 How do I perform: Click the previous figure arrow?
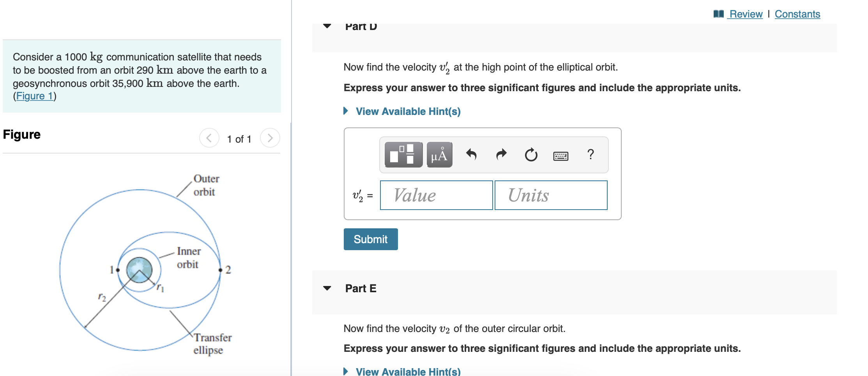[x=209, y=138]
